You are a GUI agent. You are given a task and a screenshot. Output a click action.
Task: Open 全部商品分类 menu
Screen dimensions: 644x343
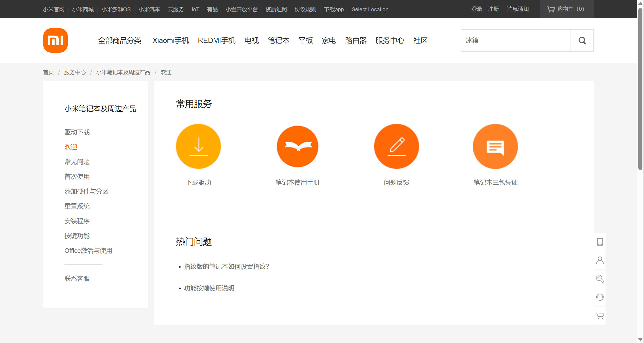point(120,40)
